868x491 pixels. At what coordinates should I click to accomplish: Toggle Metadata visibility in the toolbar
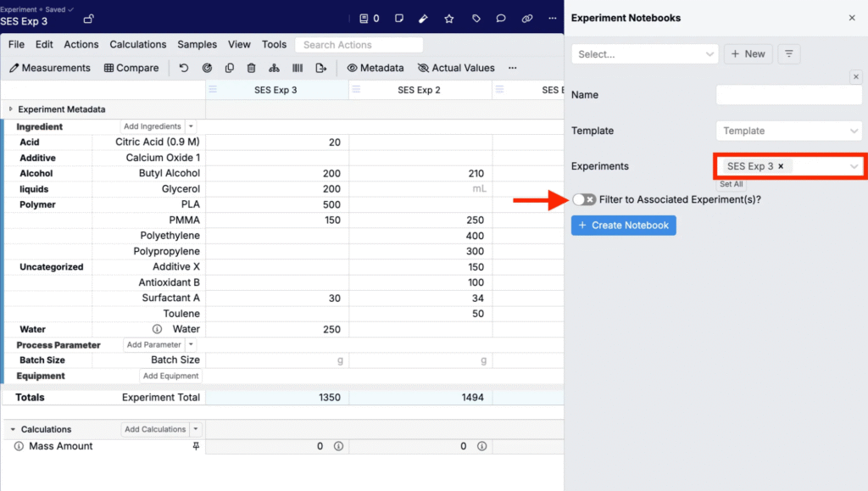click(376, 68)
